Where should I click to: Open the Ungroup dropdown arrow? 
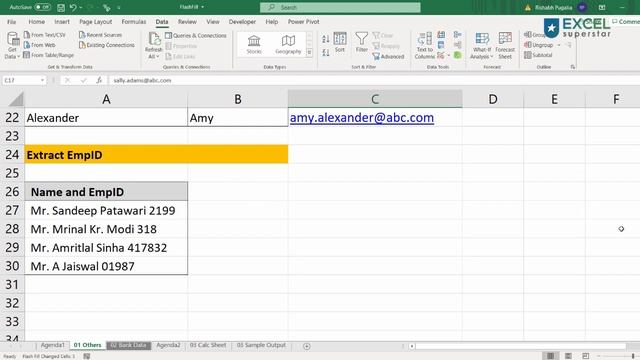559,45
